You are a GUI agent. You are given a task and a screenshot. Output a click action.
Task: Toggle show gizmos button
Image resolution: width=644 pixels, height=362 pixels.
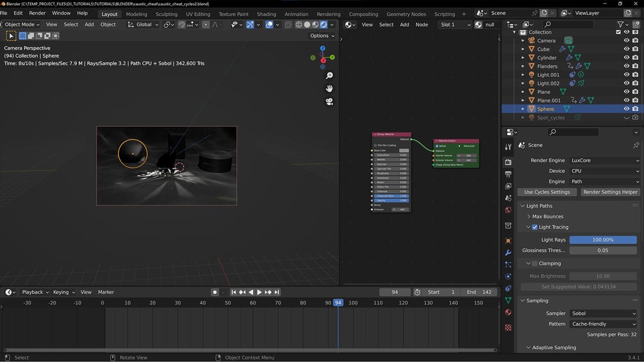coord(250,24)
